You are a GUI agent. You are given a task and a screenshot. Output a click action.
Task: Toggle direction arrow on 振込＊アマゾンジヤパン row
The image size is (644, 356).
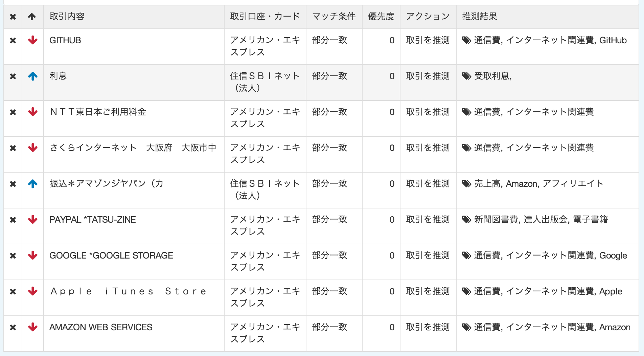[x=32, y=184]
